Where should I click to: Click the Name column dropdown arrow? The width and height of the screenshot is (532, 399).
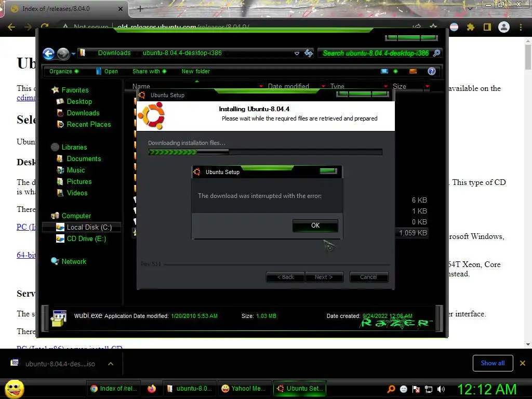click(x=261, y=86)
